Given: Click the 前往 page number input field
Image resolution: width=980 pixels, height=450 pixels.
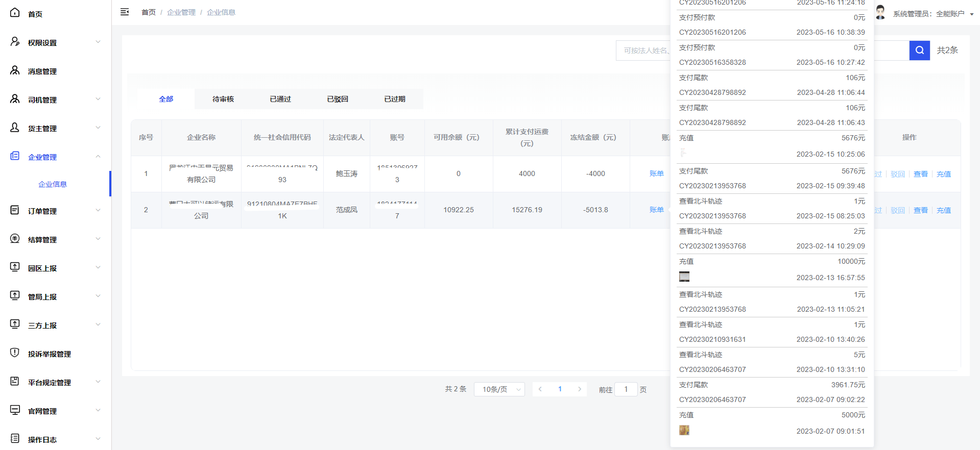Looking at the screenshot, I should coord(626,389).
